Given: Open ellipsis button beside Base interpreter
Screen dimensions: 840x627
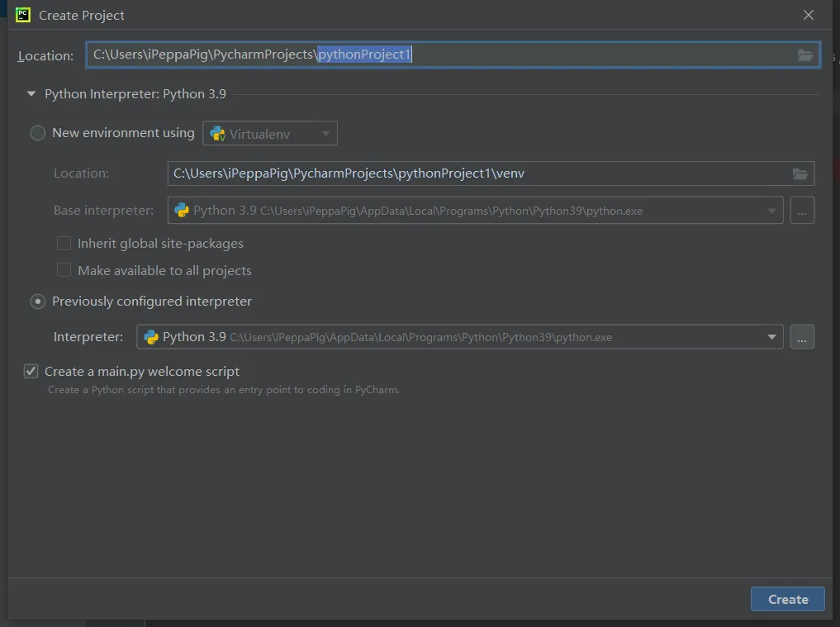Looking at the screenshot, I should point(802,210).
